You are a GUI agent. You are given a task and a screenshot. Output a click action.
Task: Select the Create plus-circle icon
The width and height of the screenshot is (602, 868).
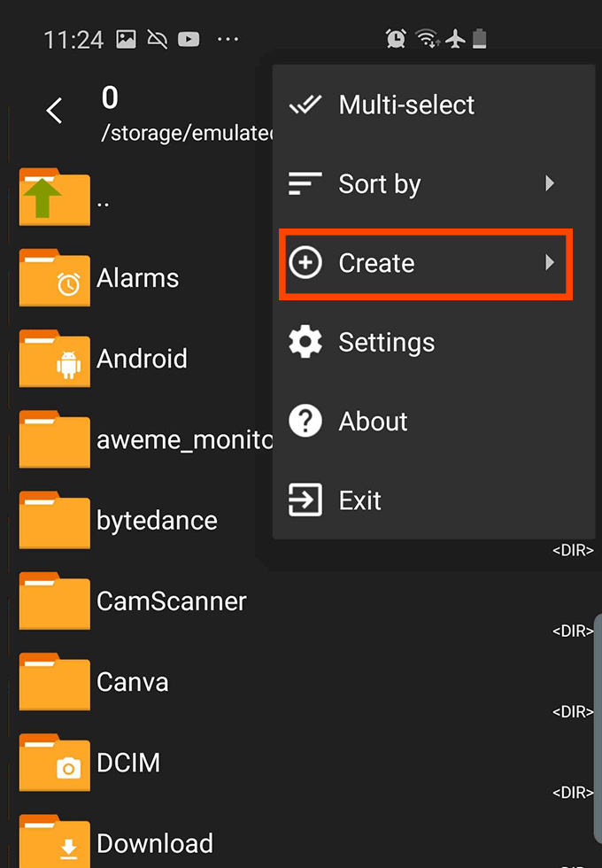point(305,263)
